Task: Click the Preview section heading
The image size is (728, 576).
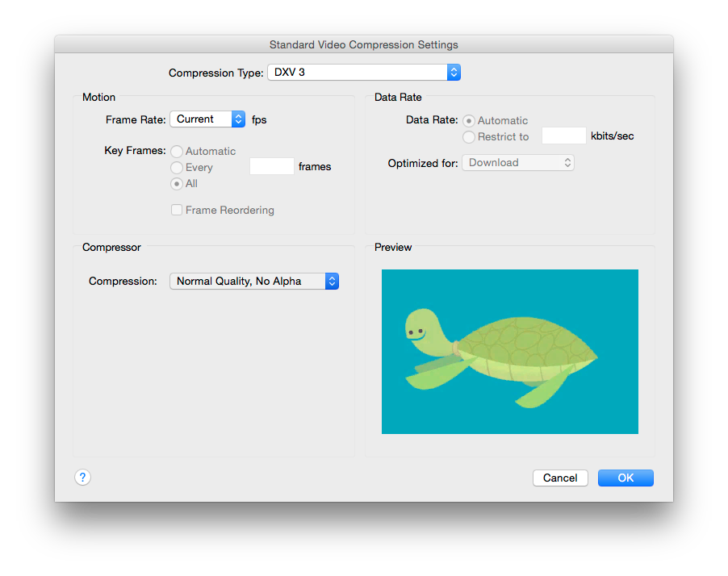Action: tap(393, 248)
